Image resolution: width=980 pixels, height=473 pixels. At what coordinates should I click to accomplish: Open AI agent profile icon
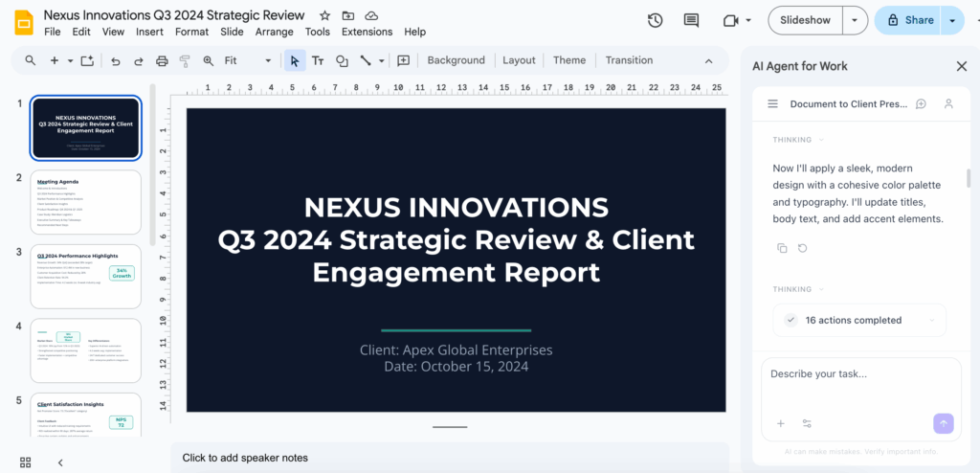[948, 103]
